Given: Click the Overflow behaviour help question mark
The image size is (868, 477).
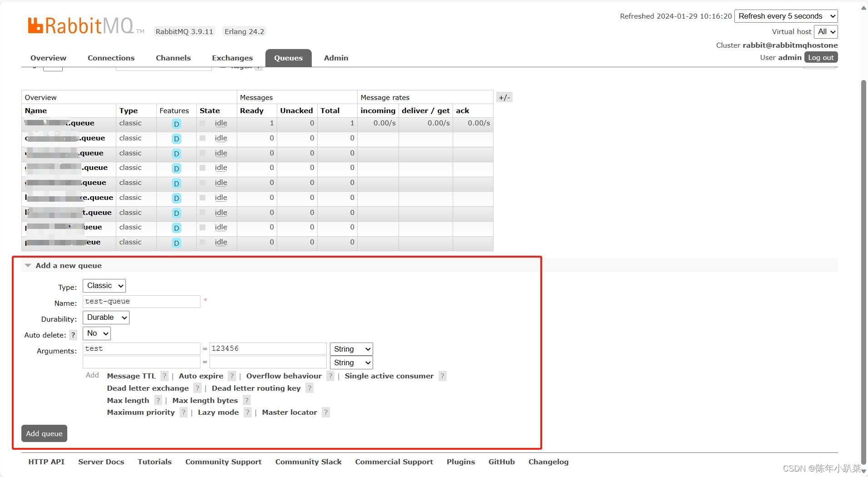Looking at the screenshot, I should click(330, 376).
